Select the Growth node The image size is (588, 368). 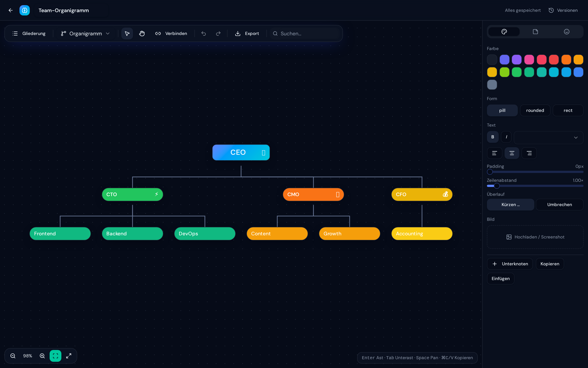tap(349, 234)
